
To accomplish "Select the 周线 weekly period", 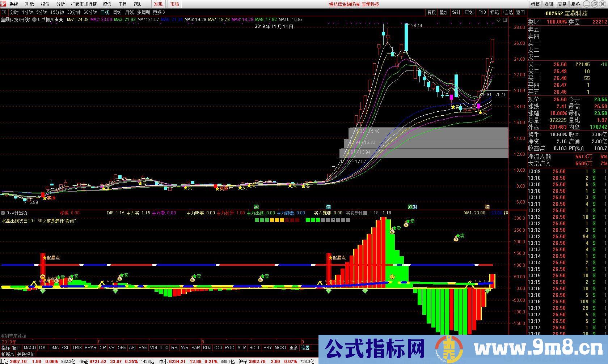I will tap(117, 12).
